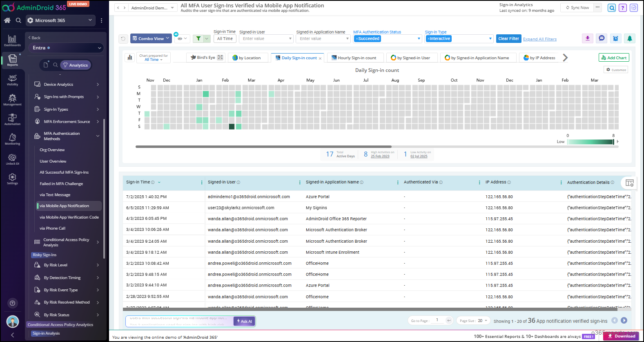Image resolution: width=644 pixels, height=342 pixels.
Task: Click the Go to Page input field
Action: 437,320
